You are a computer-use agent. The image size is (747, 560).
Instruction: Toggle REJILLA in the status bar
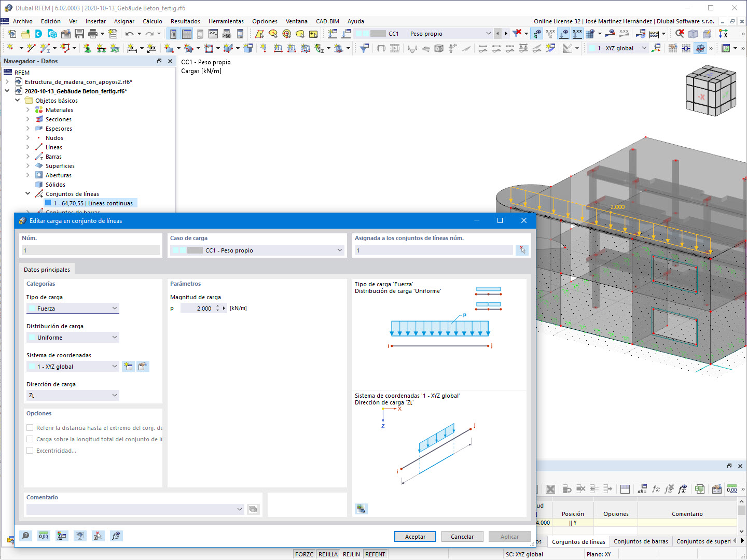tap(328, 554)
